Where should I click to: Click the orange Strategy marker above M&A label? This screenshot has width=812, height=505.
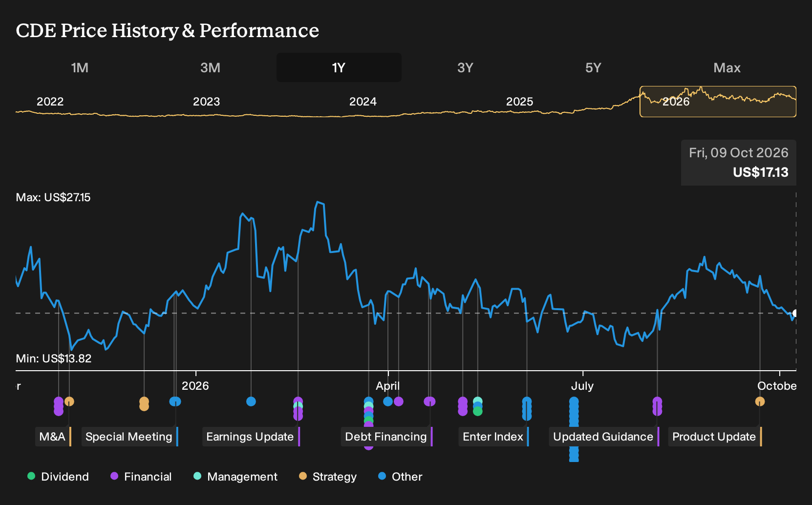pyautogui.click(x=69, y=401)
